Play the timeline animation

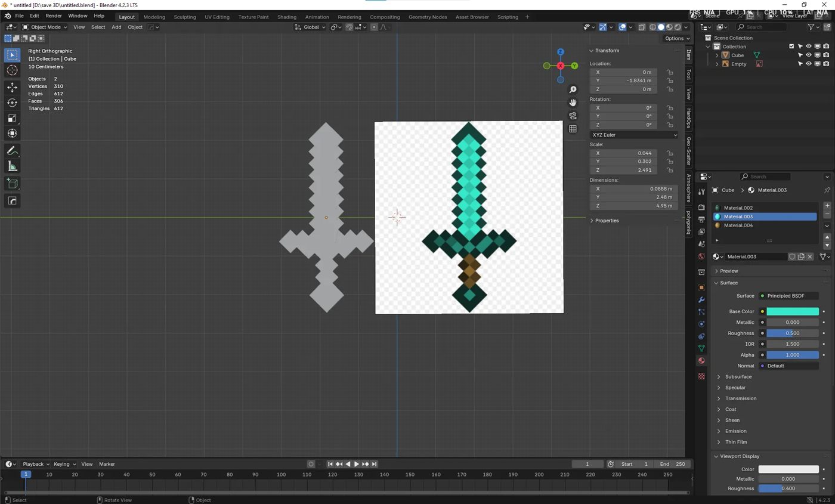click(357, 464)
